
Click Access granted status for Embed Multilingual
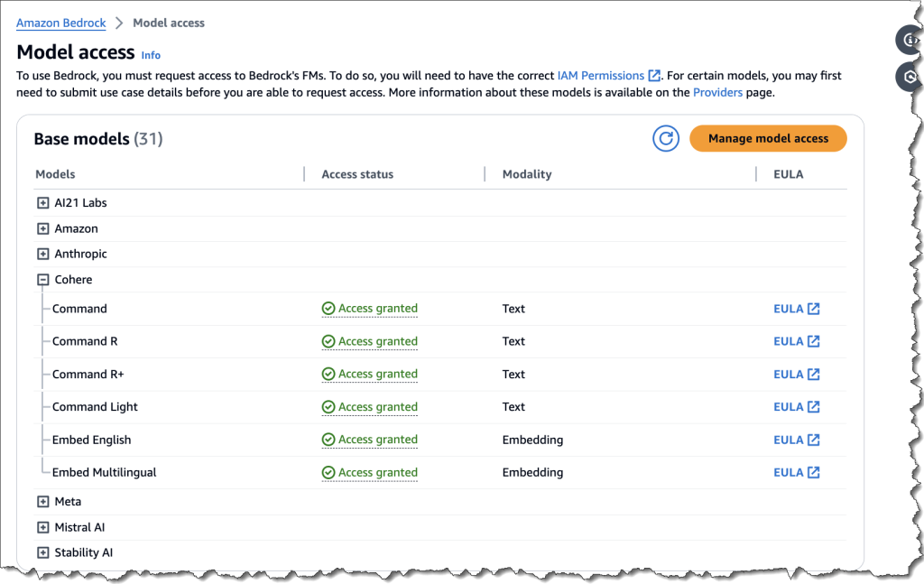tap(369, 472)
